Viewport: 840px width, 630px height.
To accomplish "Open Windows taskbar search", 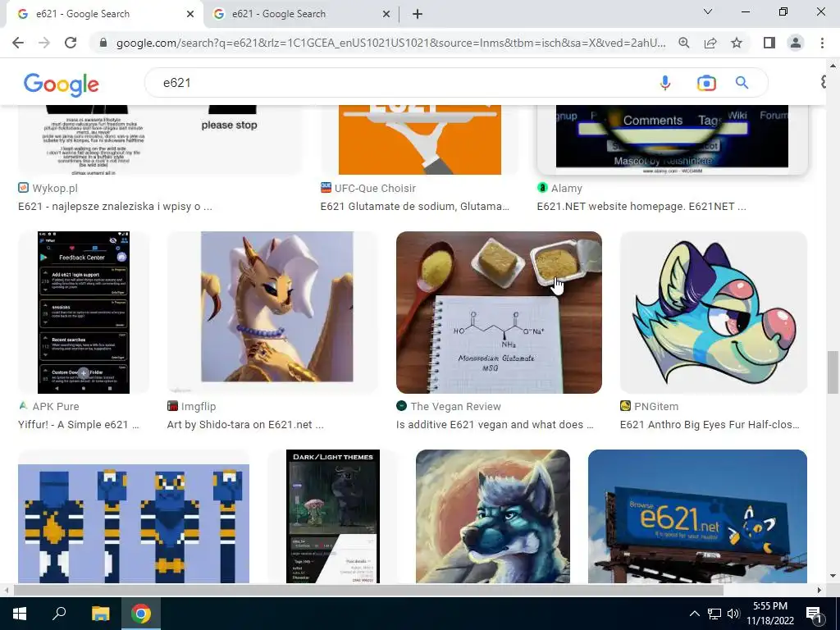I will tap(59, 614).
